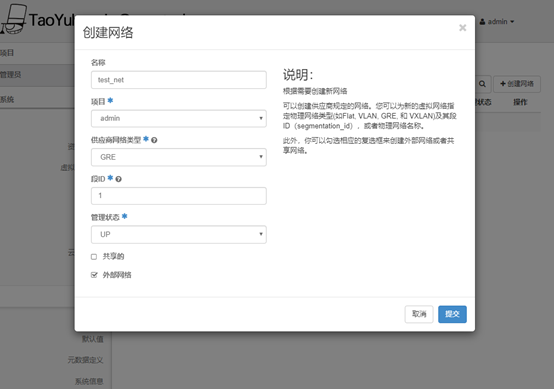Uncheck the 外部网络 checkbox

pos(94,275)
